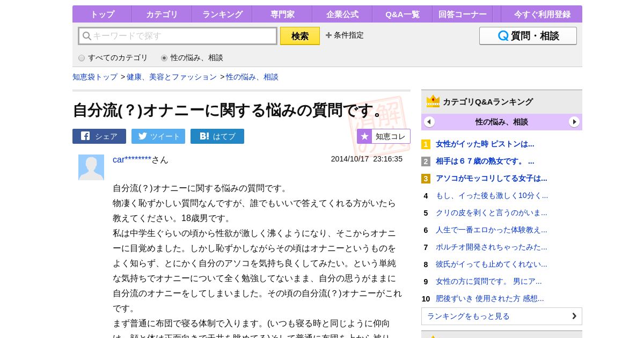Click the Hatena bookmark button
644x338 pixels.
(217, 136)
